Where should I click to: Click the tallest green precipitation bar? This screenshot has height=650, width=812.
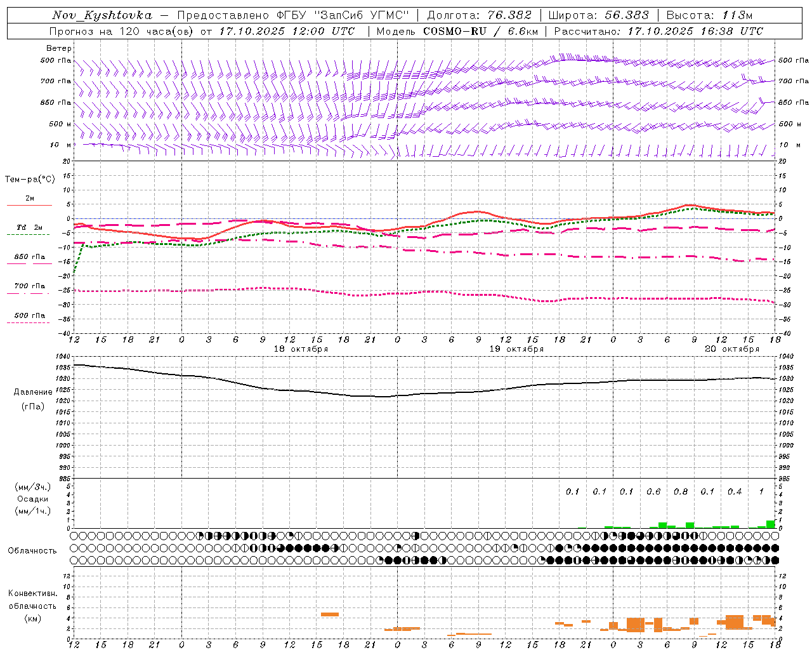(x=771, y=524)
